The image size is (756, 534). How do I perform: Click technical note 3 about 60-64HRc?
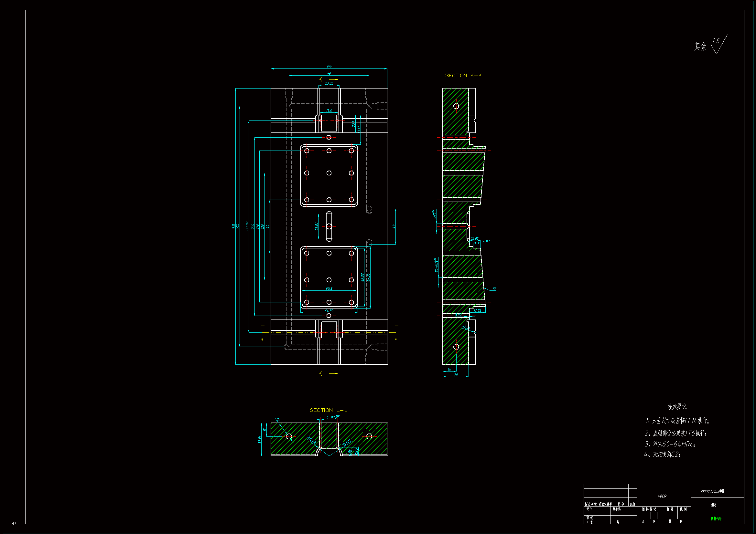click(x=670, y=444)
